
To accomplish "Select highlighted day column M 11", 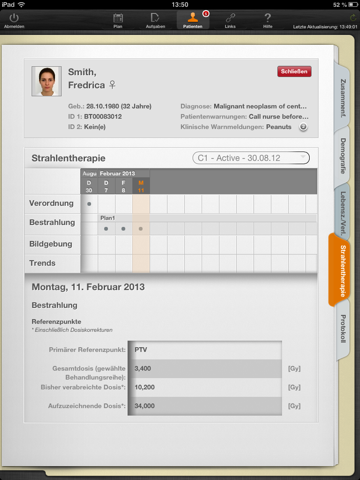I will click(x=141, y=186).
